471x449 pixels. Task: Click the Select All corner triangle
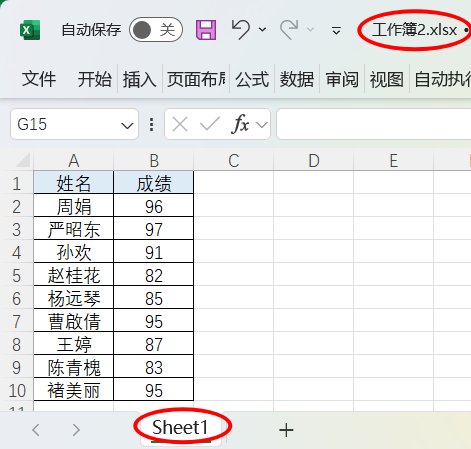click(x=23, y=160)
